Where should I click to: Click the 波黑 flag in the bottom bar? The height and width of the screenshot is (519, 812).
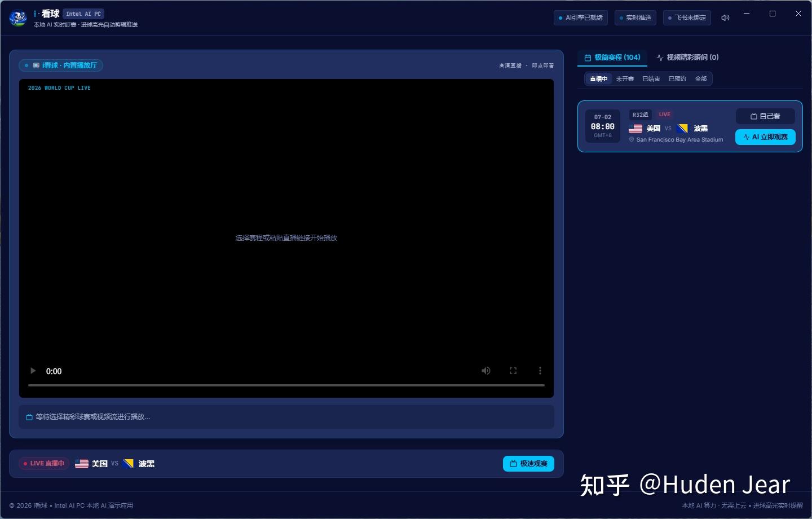(128, 464)
